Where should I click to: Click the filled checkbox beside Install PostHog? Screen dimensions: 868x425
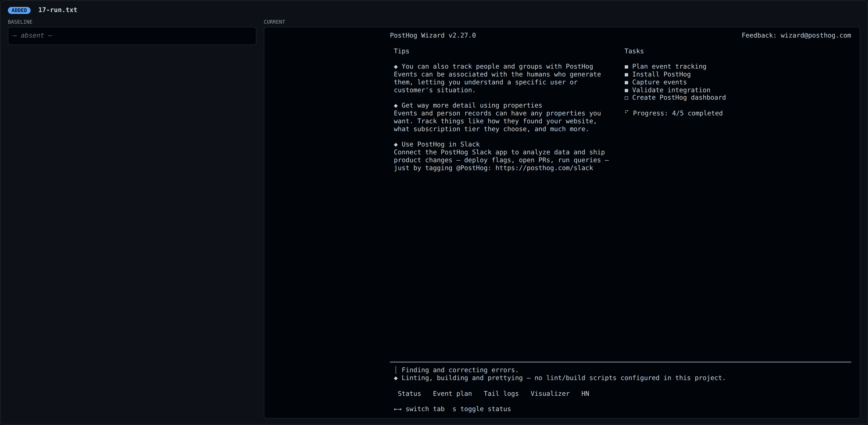pos(626,74)
